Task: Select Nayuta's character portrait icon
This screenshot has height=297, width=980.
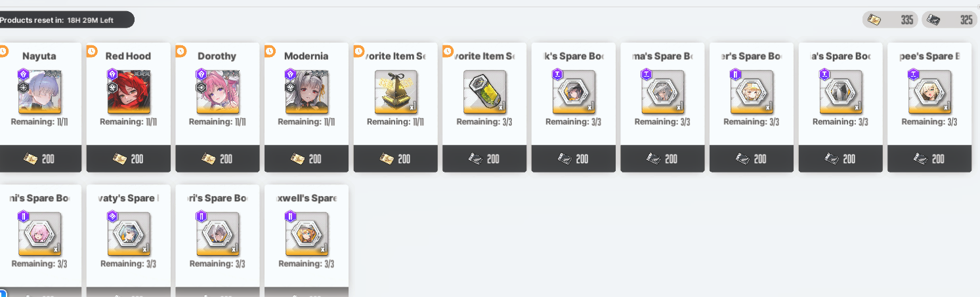Action: 40,92
